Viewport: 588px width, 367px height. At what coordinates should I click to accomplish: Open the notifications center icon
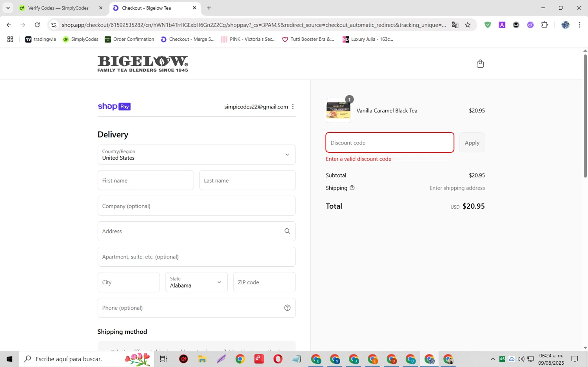click(575, 359)
